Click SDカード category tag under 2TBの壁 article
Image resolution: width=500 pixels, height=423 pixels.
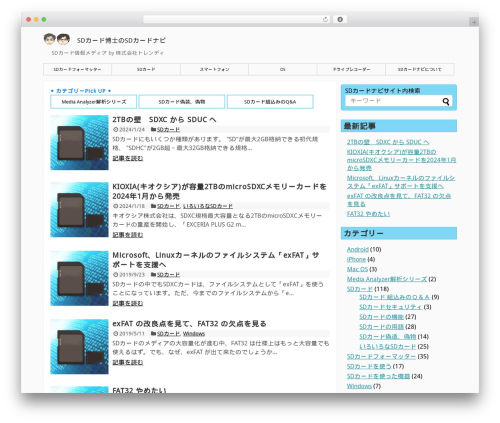pyautogui.click(x=168, y=129)
